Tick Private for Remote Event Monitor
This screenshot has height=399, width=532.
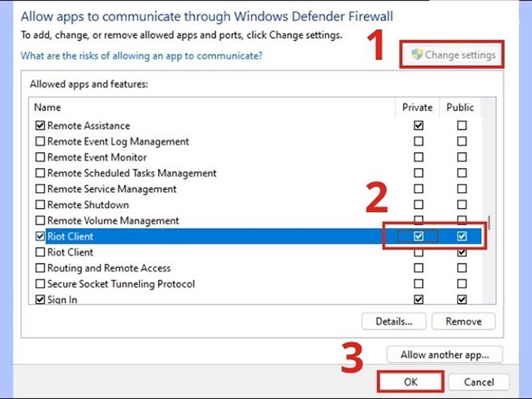point(418,157)
